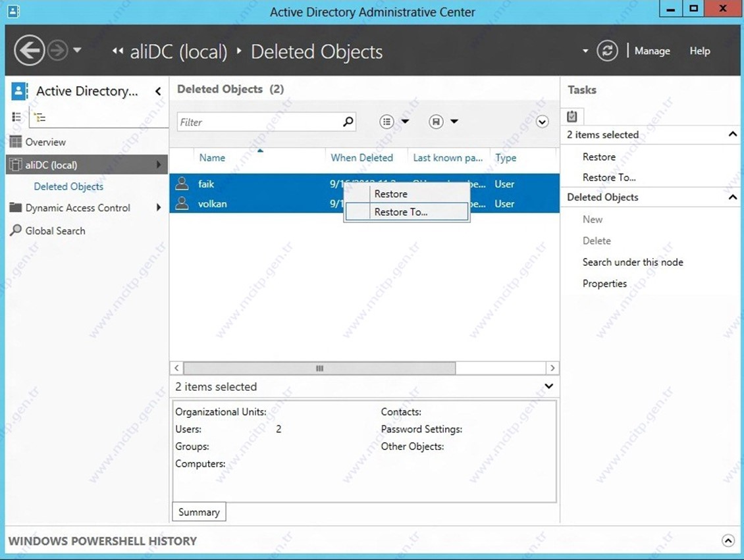The height and width of the screenshot is (560, 744).
Task: Click the forward navigation arrow
Action: coord(58,50)
